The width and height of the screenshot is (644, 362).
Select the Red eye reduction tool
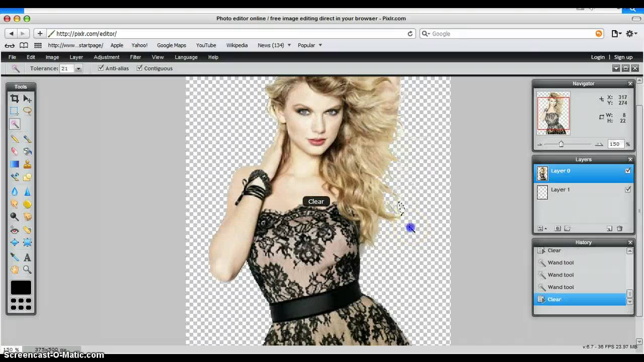pos(15,230)
